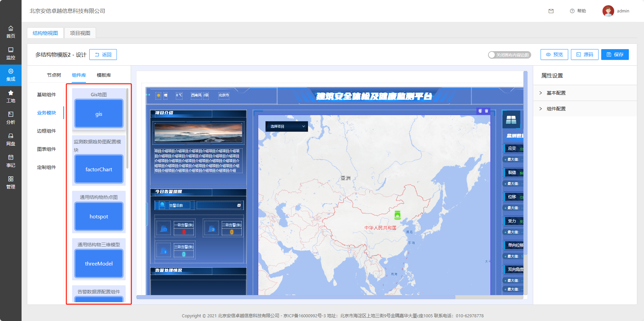This screenshot has width=644, height=321.
Task: Expand the 组件配置 section
Action: coord(556,109)
